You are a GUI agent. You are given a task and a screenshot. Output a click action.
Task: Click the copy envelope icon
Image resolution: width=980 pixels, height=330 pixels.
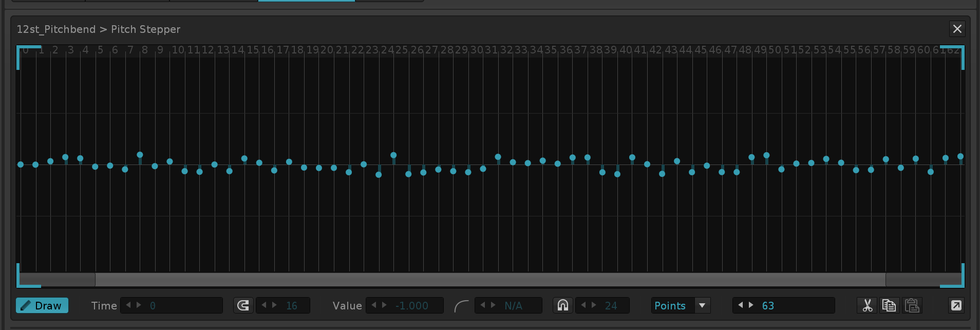(889, 305)
